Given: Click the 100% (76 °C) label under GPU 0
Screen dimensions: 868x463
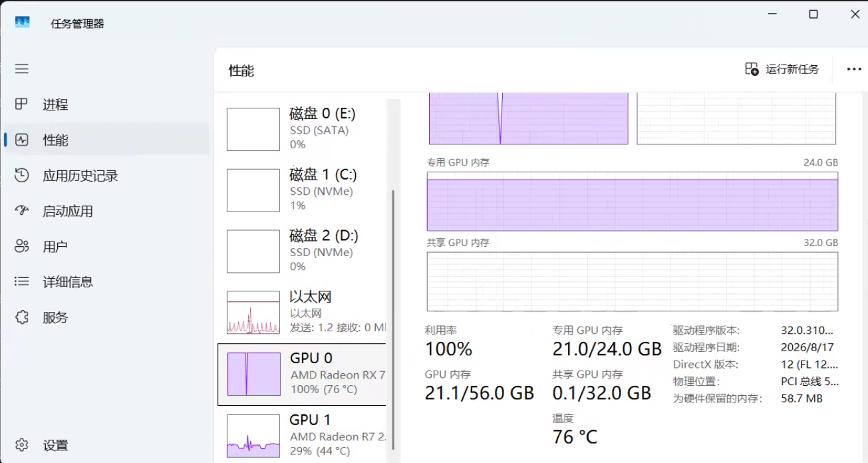Looking at the screenshot, I should click(323, 389).
